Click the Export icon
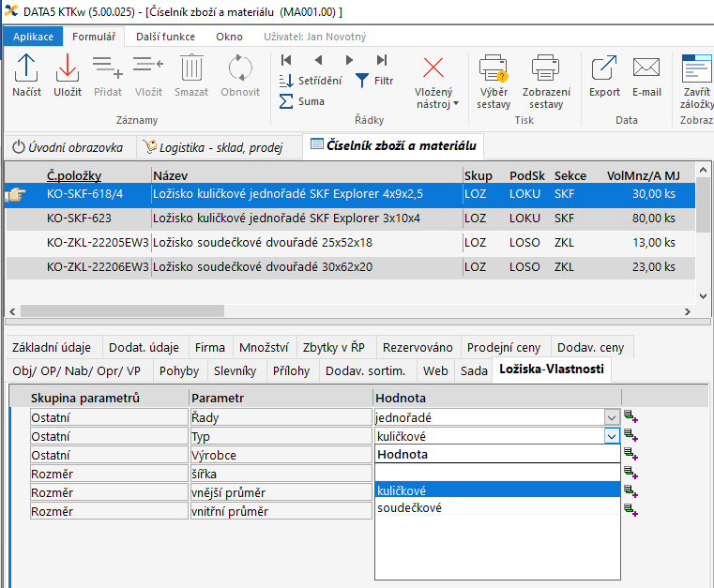Image resolution: width=714 pixels, height=588 pixels. point(604,69)
